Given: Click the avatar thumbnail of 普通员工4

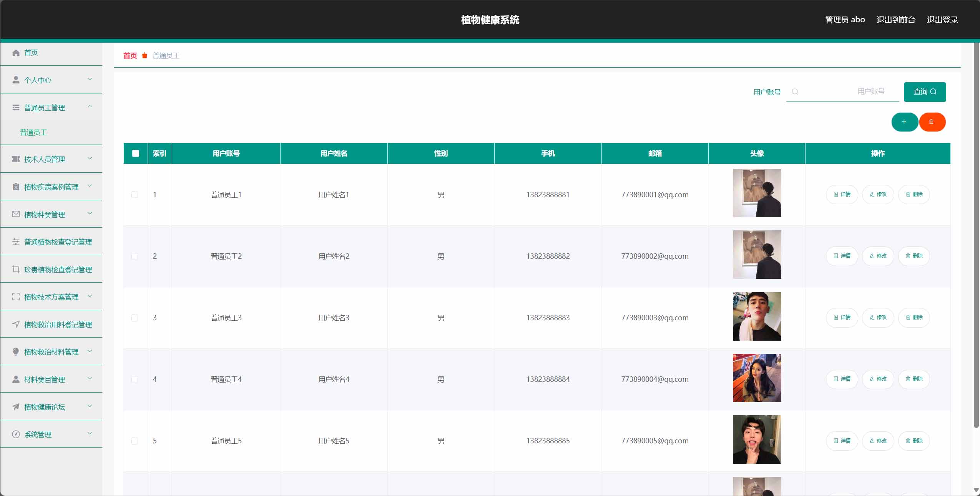Looking at the screenshot, I should [757, 378].
